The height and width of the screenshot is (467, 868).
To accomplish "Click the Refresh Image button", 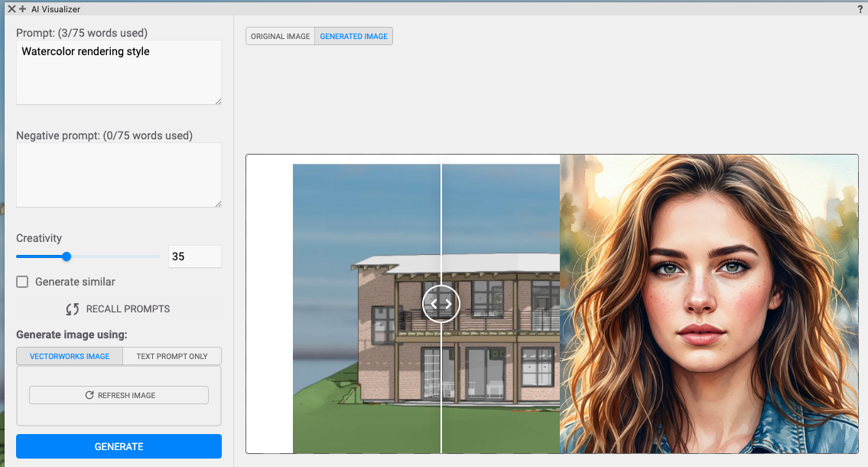I will point(119,395).
